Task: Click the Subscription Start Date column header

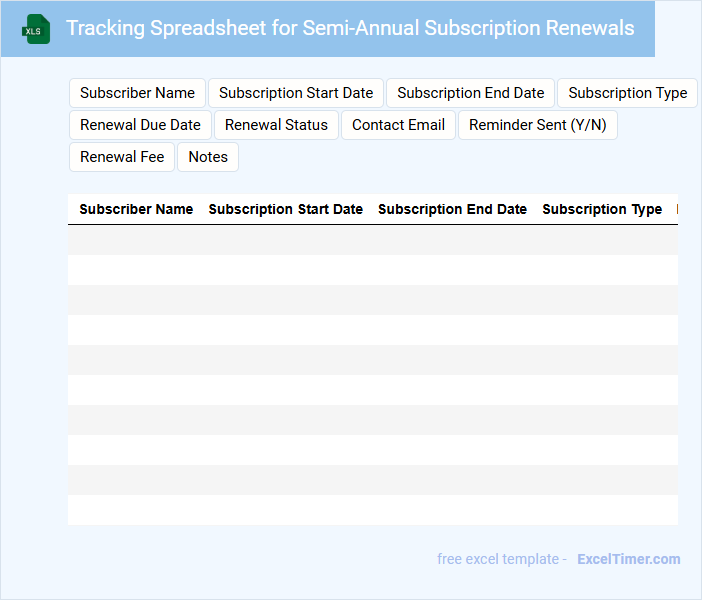Action: tap(285, 209)
